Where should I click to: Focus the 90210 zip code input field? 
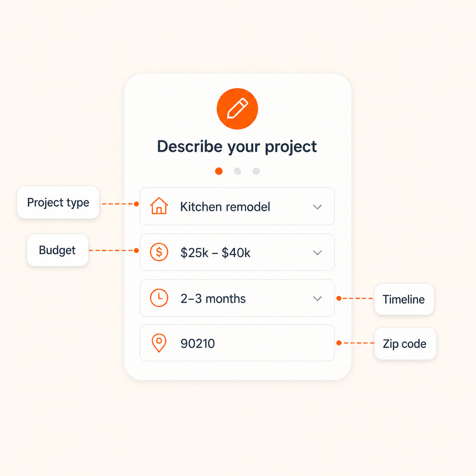[x=237, y=343]
